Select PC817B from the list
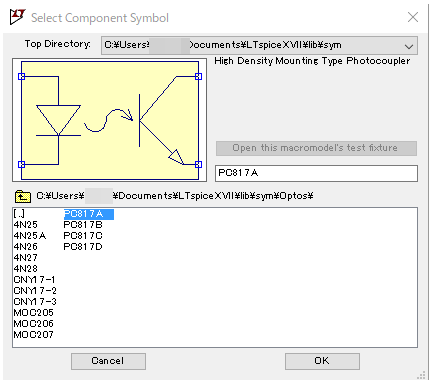The height and width of the screenshot is (383, 434). 83,225
